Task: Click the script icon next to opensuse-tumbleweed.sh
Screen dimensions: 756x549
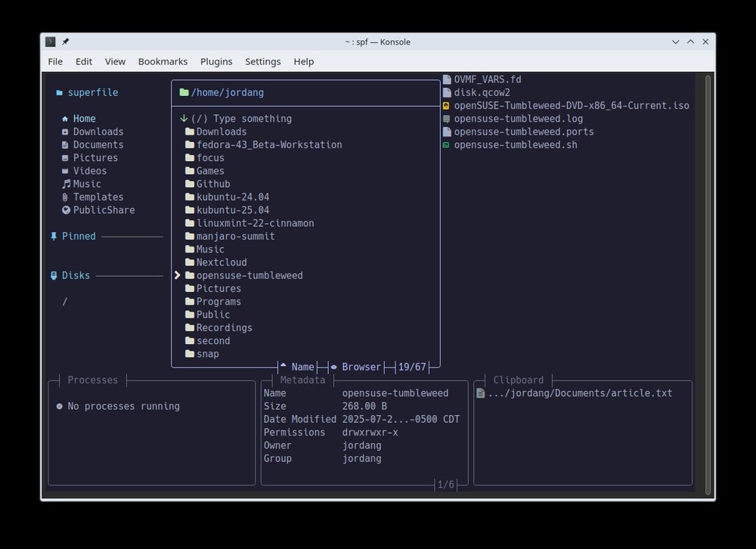Action: coord(445,144)
